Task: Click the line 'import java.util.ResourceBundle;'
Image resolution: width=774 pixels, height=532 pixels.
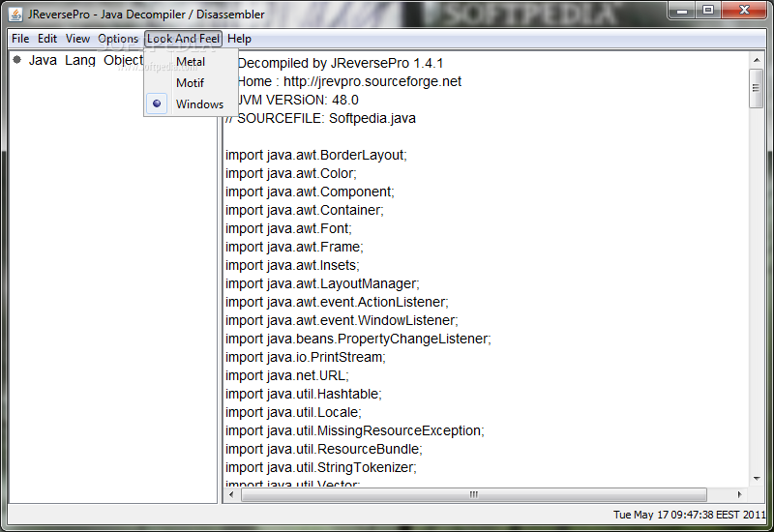Action: point(324,449)
